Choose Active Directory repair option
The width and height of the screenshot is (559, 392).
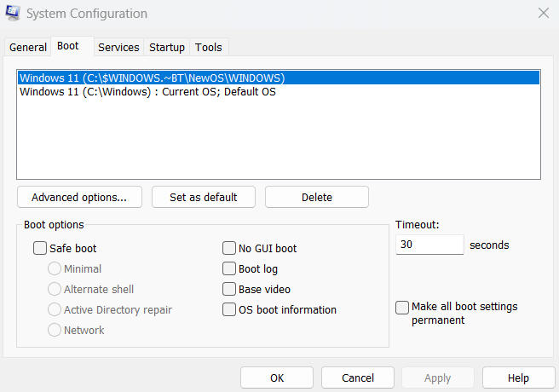(55, 309)
